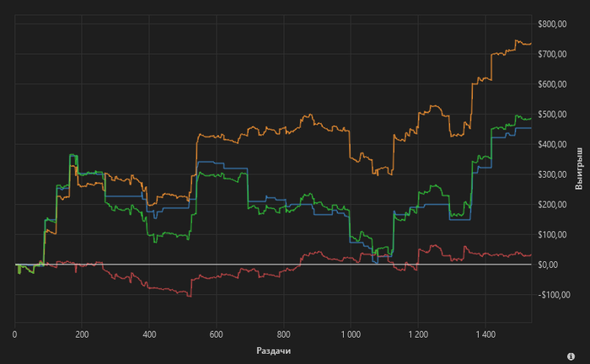This screenshot has height=364, width=590.
Task: Click the $400,00 axis label
Action: (x=552, y=144)
